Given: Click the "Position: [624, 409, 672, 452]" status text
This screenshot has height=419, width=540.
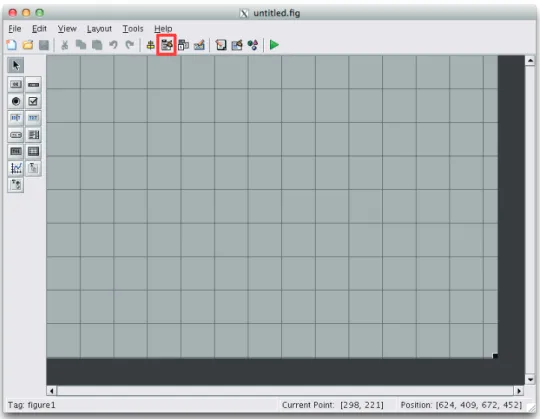Looking at the screenshot, I should pyautogui.click(x=461, y=405).
